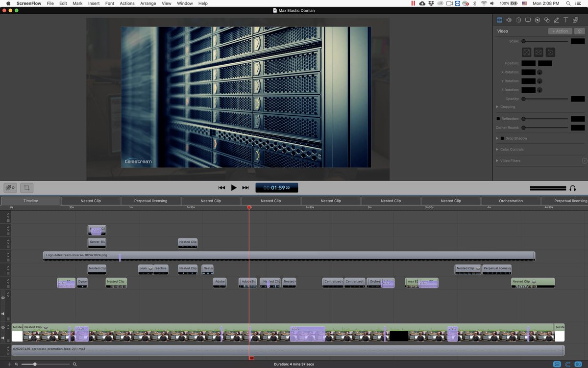
Task: Expand the Cropping section
Action: (x=497, y=106)
